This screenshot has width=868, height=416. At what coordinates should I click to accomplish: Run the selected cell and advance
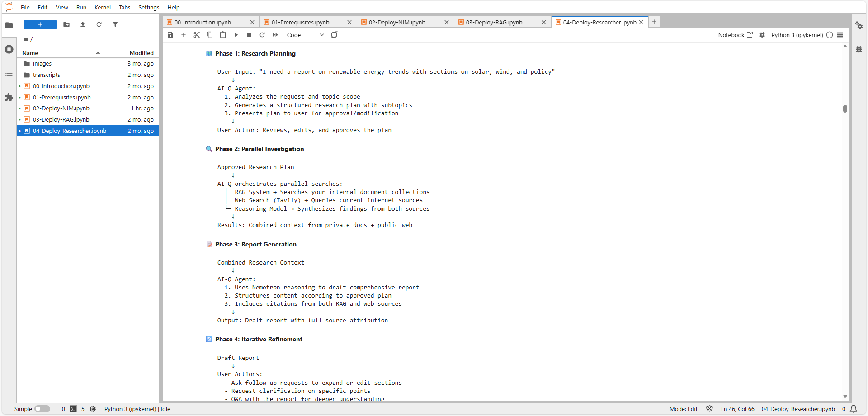[x=236, y=35]
